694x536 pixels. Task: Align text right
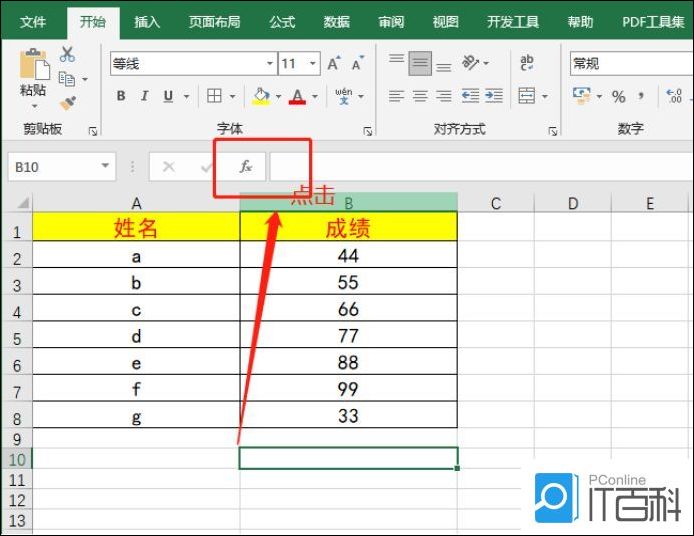tap(444, 96)
